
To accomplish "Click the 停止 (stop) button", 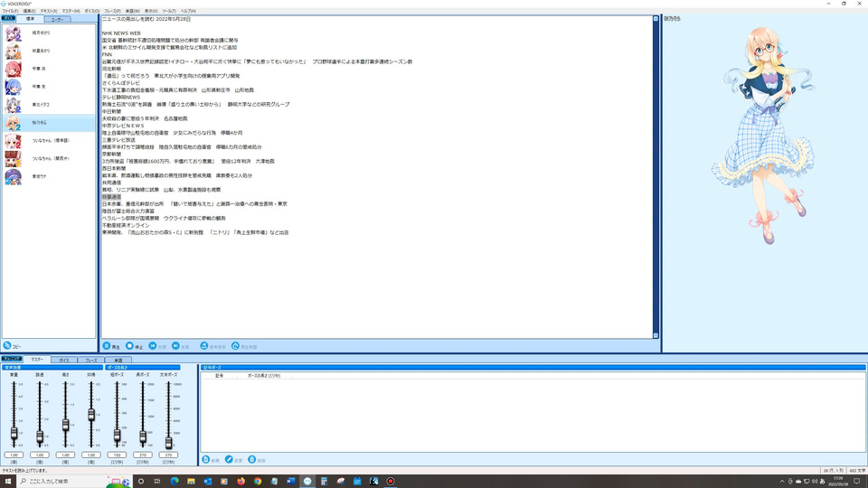I will [134, 346].
